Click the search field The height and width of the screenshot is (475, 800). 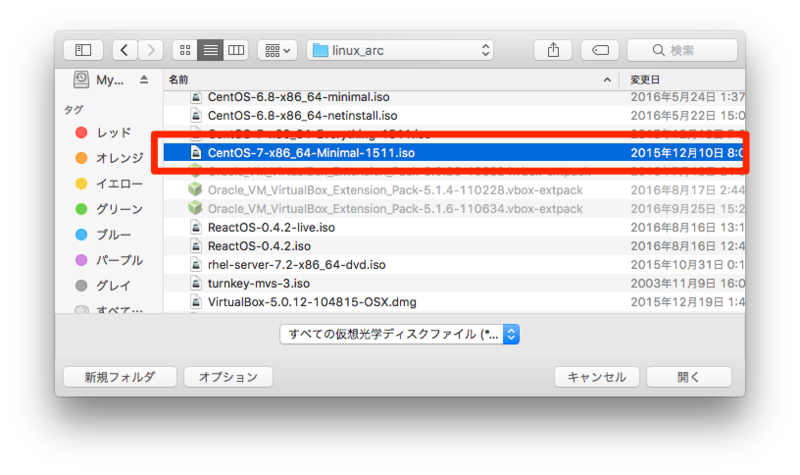point(682,50)
